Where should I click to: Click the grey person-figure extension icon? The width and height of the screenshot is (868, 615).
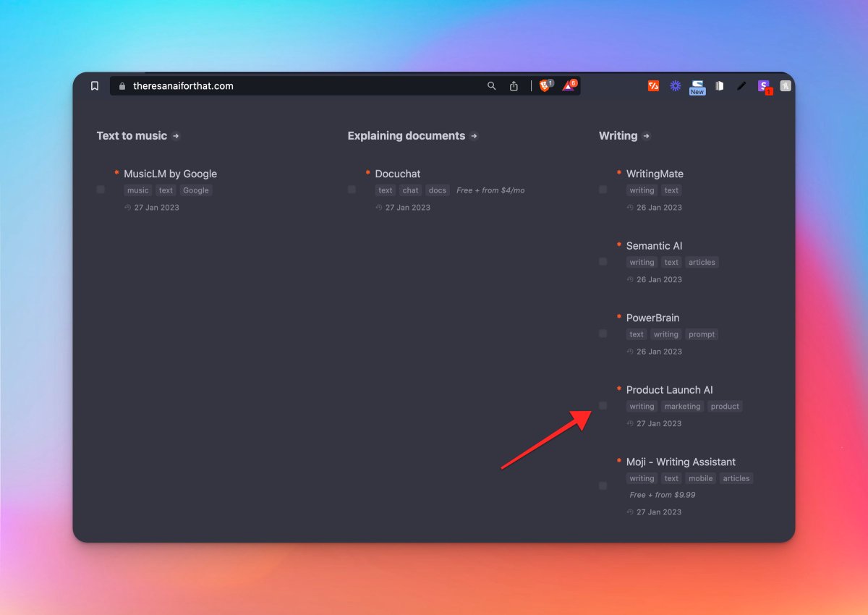pos(786,86)
